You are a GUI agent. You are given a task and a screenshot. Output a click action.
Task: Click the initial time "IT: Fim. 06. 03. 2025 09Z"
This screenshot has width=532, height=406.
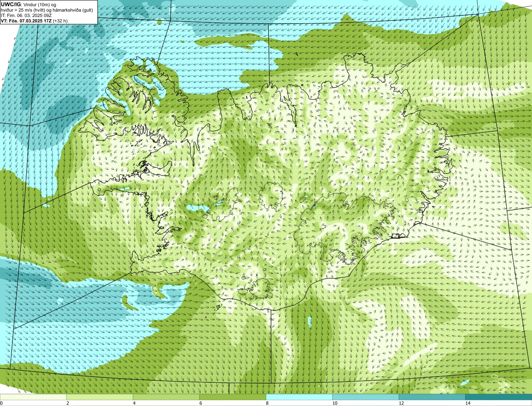[x=26, y=15]
